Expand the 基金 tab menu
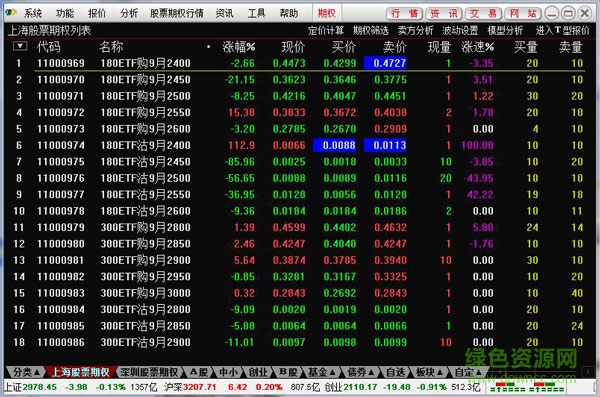The image size is (600, 397). tap(321, 372)
